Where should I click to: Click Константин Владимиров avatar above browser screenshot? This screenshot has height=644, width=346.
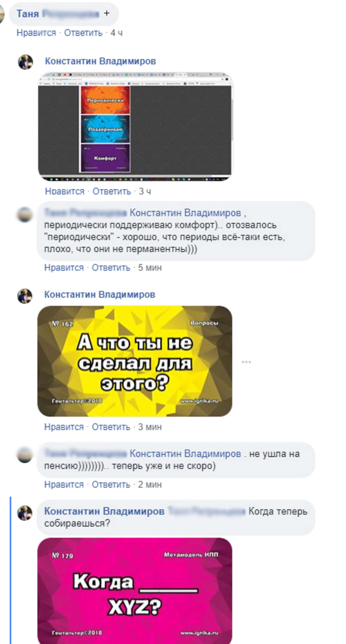click(26, 62)
